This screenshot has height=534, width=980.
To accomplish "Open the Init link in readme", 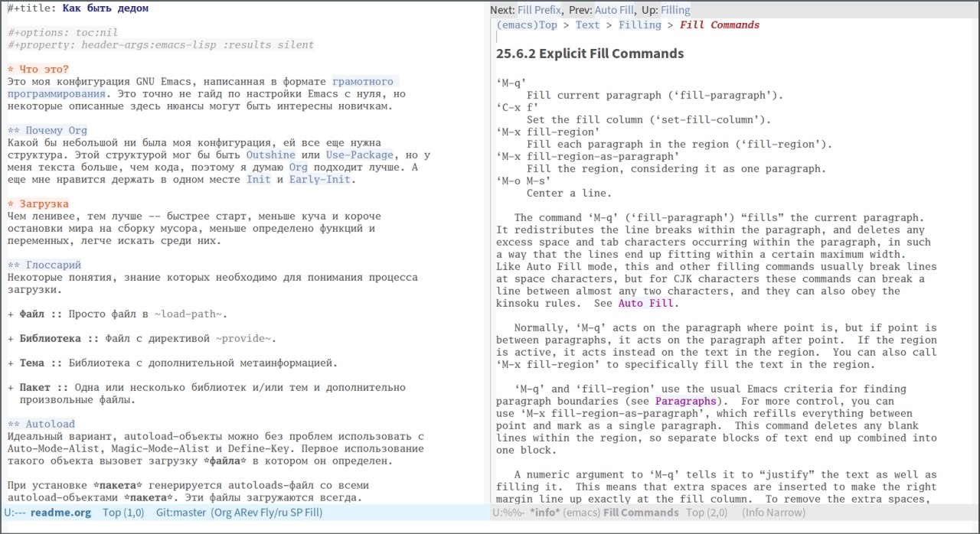I will [x=258, y=180].
